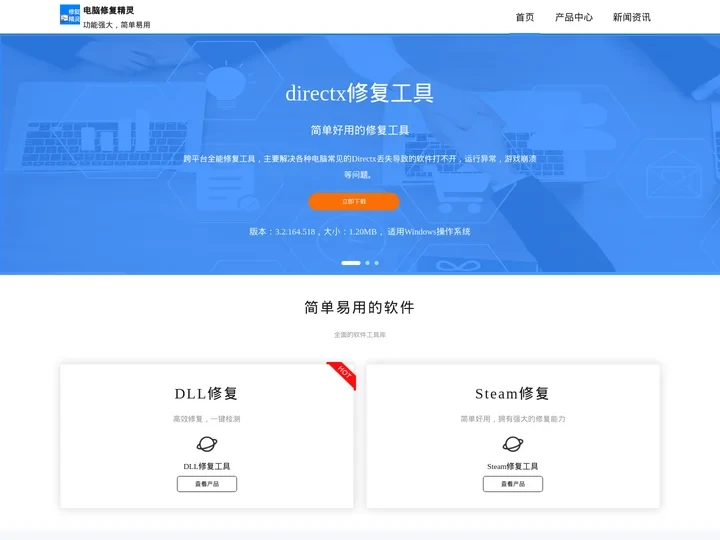Click 查看产品 under Steam修复工具

(x=512, y=484)
